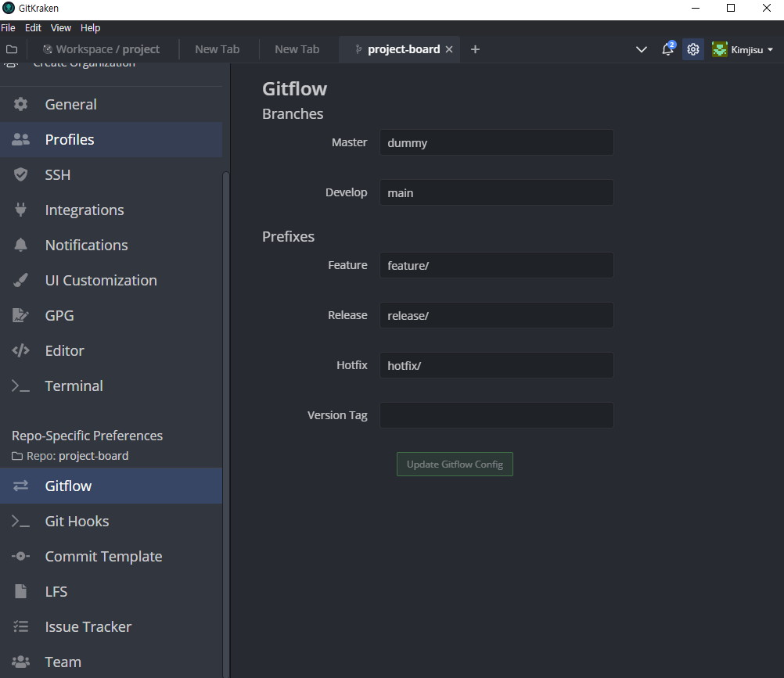Switch to the second New Tab

pyautogui.click(x=297, y=49)
